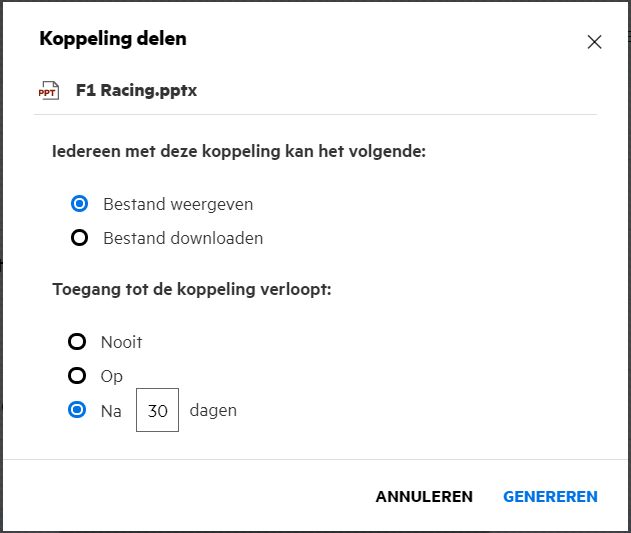Click the 'Nooit' label text
This screenshot has width=631, height=533.
tap(122, 342)
